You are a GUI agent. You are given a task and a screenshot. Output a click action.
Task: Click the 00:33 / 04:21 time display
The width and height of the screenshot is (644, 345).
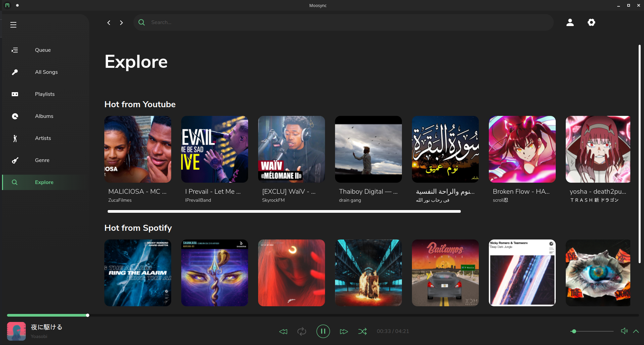coord(393,331)
